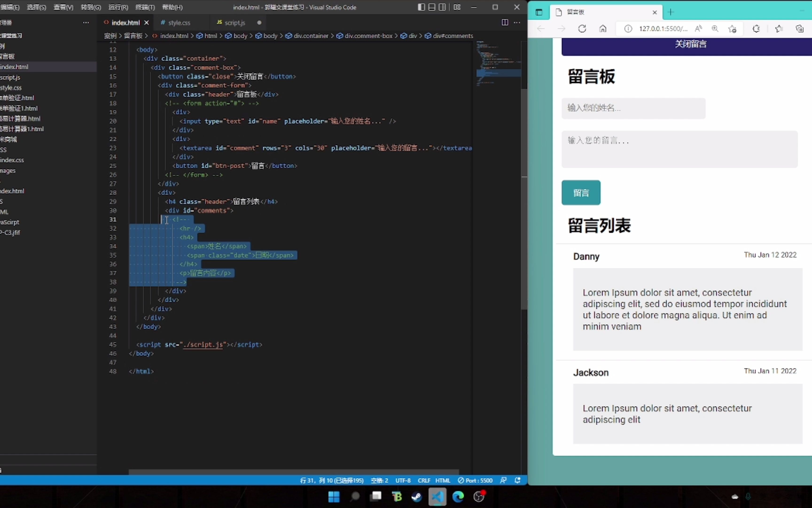The width and height of the screenshot is (812, 508).
Task: Click browser back arrow
Action: tap(541, 29)
